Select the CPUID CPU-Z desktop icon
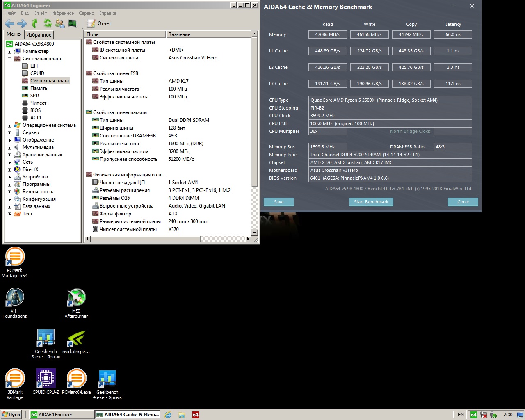Image resolution: width=525 pixels, height=420 pixels. point(46,382)
